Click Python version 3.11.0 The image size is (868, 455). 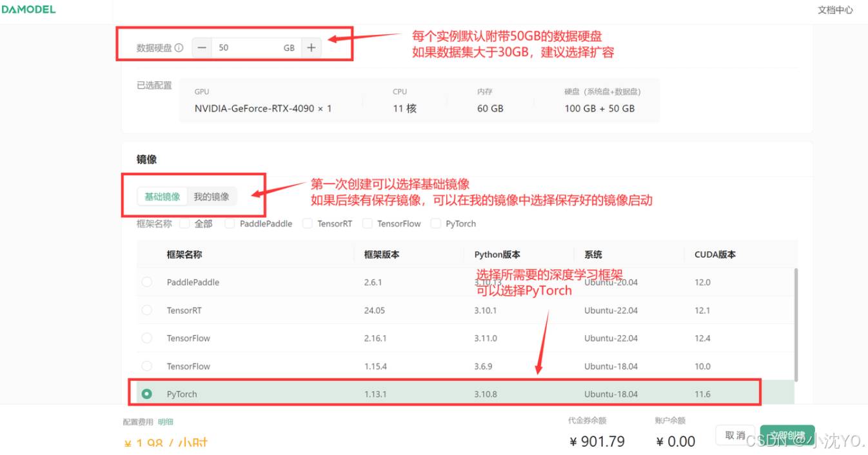tap(486, 338)
